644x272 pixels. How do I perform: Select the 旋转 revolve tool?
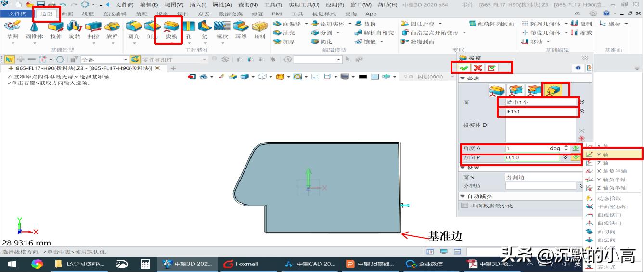(x=74, y=30)
